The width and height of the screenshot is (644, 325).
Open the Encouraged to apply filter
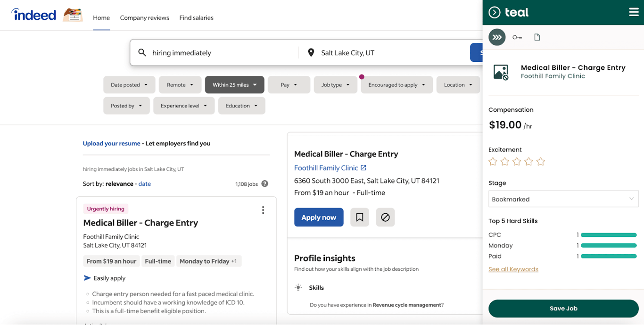[x=397, y=85]
